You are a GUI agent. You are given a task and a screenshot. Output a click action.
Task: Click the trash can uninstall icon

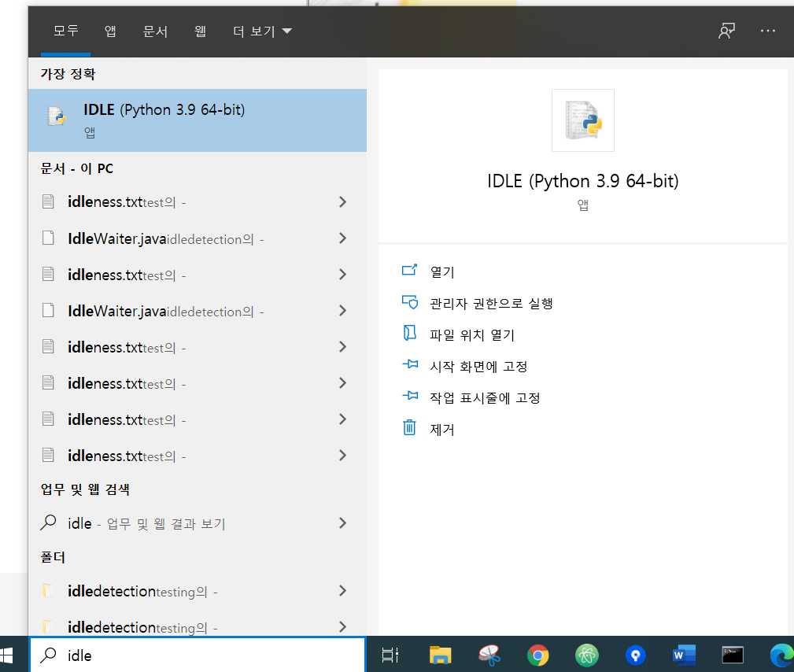(x=410, y=427)
